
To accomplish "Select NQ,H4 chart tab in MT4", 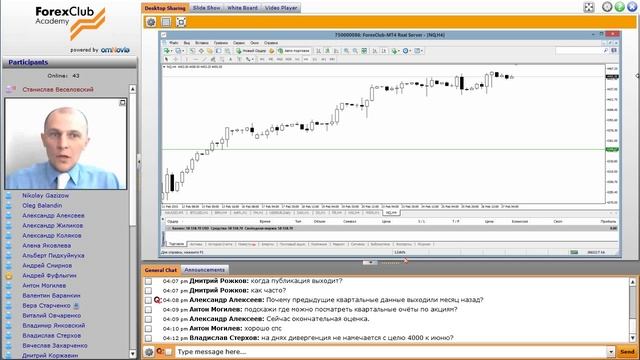I will click(391, 213).
